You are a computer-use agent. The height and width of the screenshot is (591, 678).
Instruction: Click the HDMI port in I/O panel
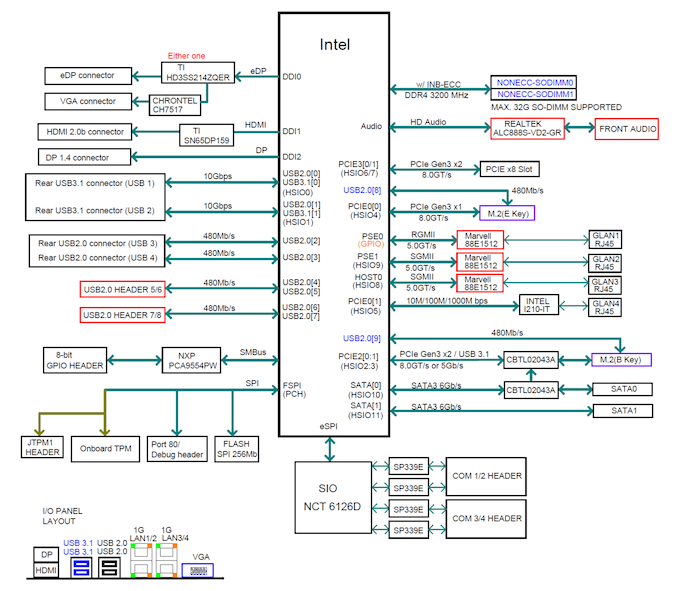point(46,569)
